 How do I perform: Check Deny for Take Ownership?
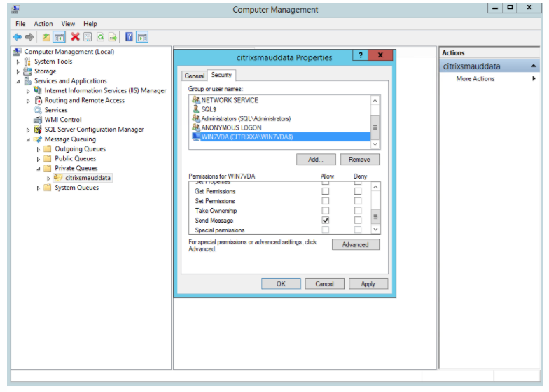coord(358,211)
